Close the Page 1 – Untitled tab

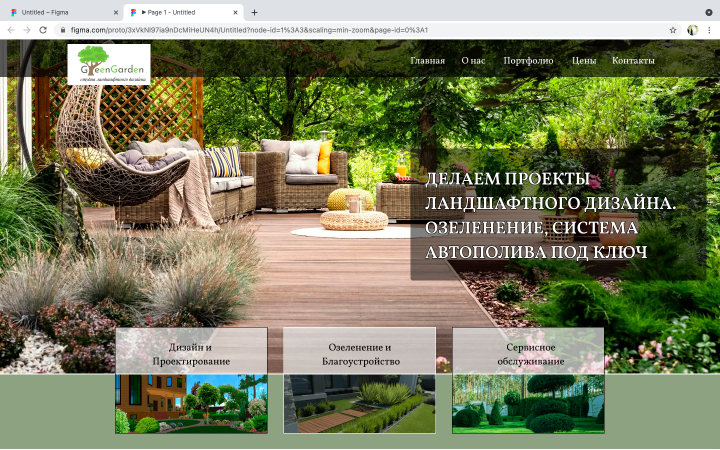pos(235,12)
